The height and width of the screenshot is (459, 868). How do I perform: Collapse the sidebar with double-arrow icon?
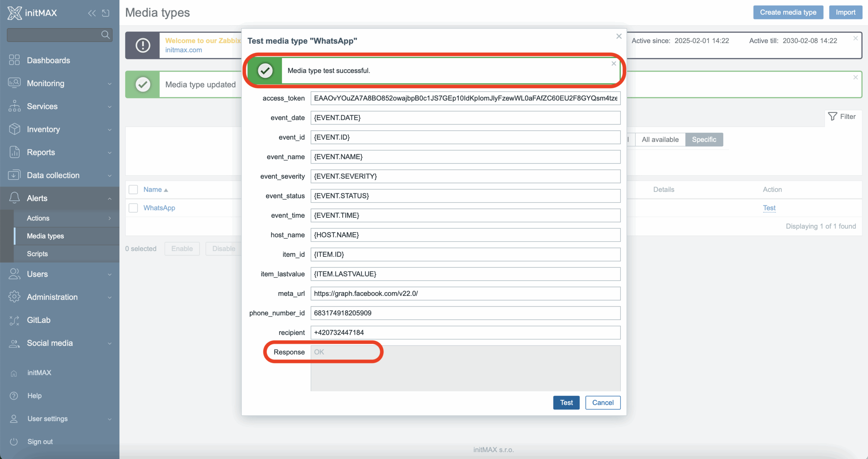pyautogui.click(x=92, y=13)
